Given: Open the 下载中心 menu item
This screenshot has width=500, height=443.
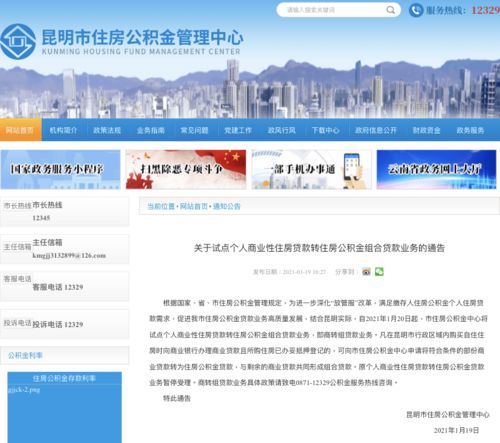Looking at the screenshot, I should [326, 130].
